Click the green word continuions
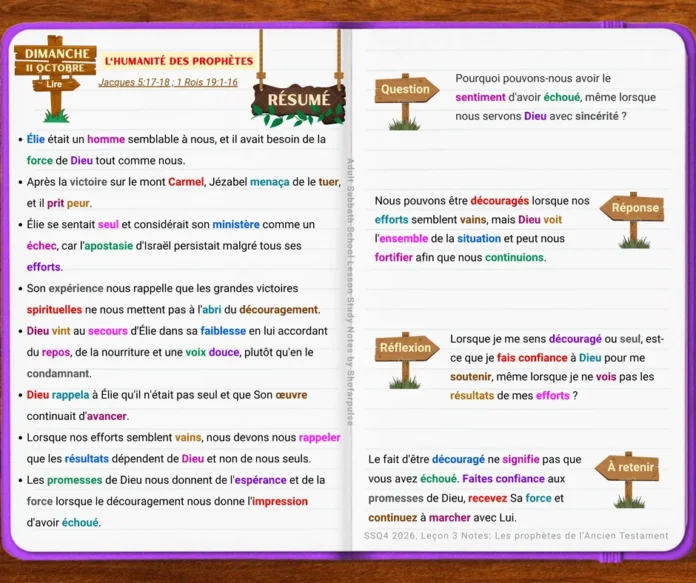Screen dimensions: 696x583 [514, 258]
